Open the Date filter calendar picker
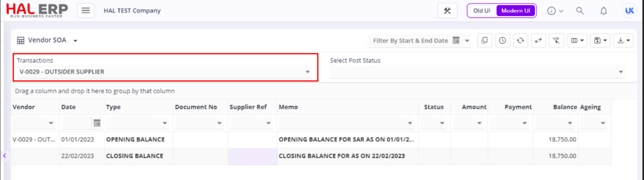This screenshot has height=180, width=644. tap(97, 123)
